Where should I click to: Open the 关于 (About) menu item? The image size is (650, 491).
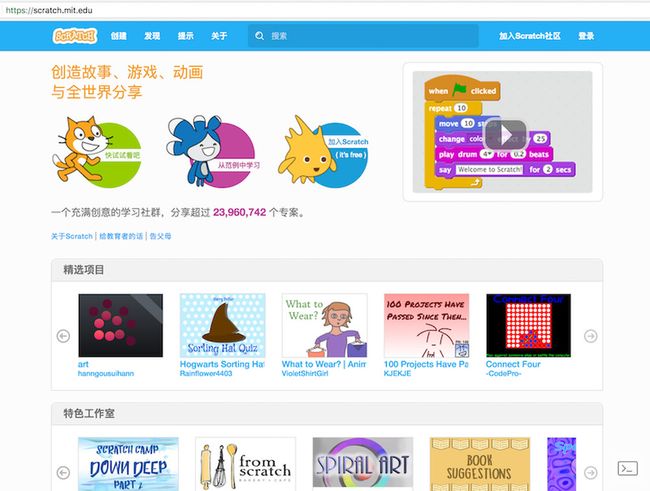[x=219, y=36]
